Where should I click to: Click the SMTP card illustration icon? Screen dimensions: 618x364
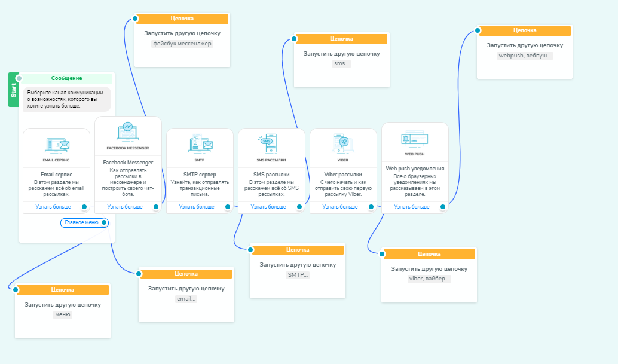pos(200,144)
